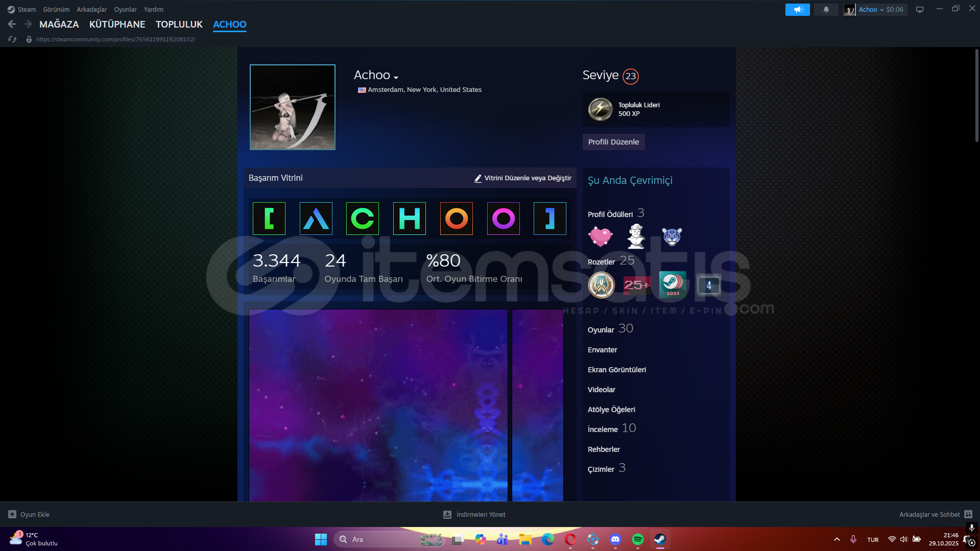The height and width of the screenshot is (551, 980).
Task: Click the lock icon beside the URL
Action: 29,39
